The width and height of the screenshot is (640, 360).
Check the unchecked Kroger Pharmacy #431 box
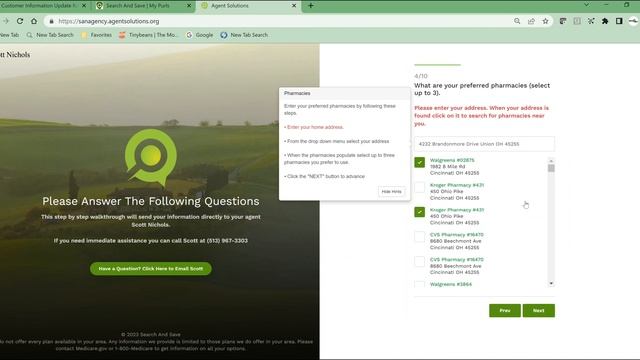pyautogui.click(x=419, y=187)
